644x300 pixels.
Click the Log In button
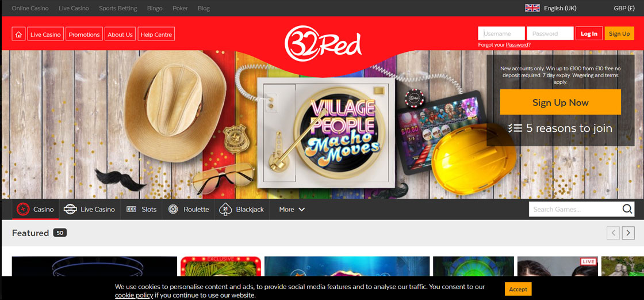pos(589,34)
